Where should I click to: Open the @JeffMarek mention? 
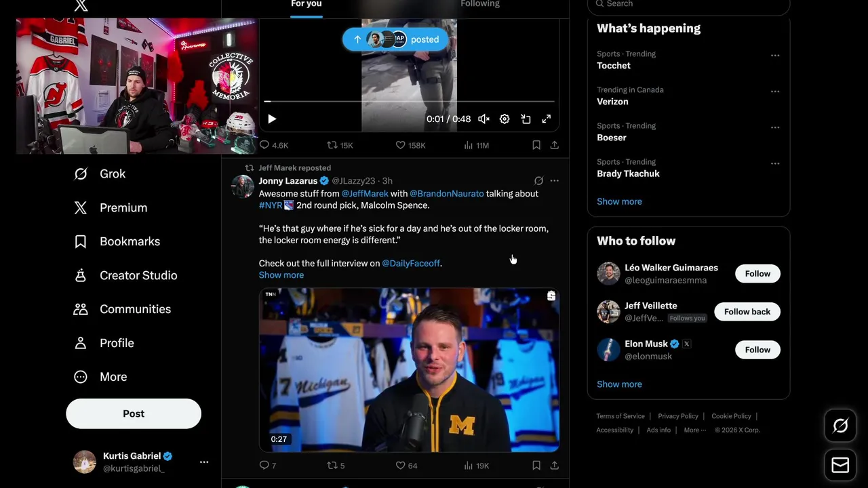coord(365,194)
